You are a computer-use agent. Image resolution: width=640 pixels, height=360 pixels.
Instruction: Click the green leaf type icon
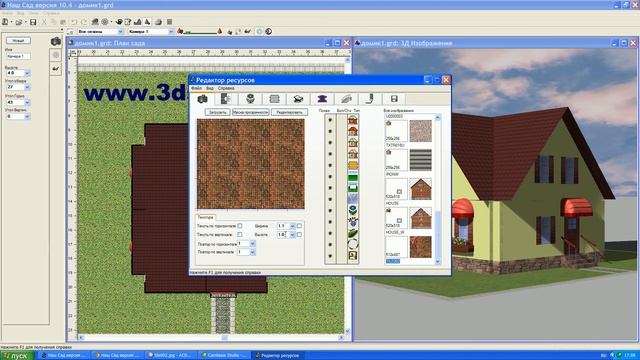click(353, 233)
